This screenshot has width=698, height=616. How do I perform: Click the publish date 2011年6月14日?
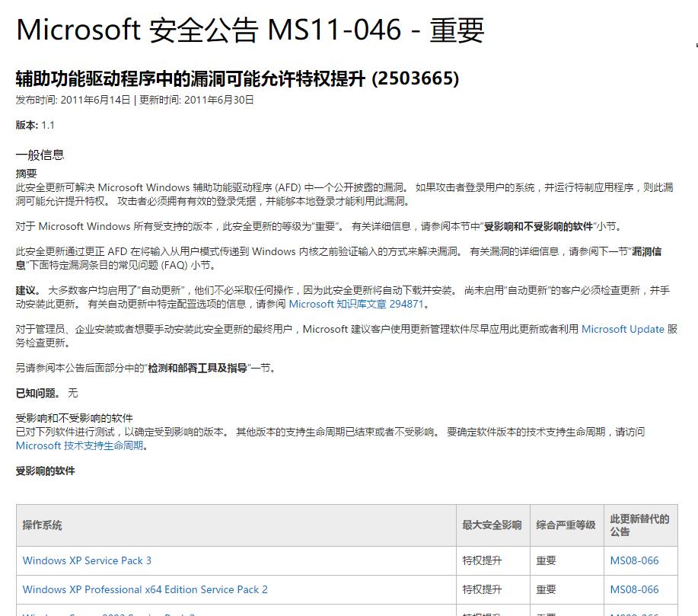95,100
